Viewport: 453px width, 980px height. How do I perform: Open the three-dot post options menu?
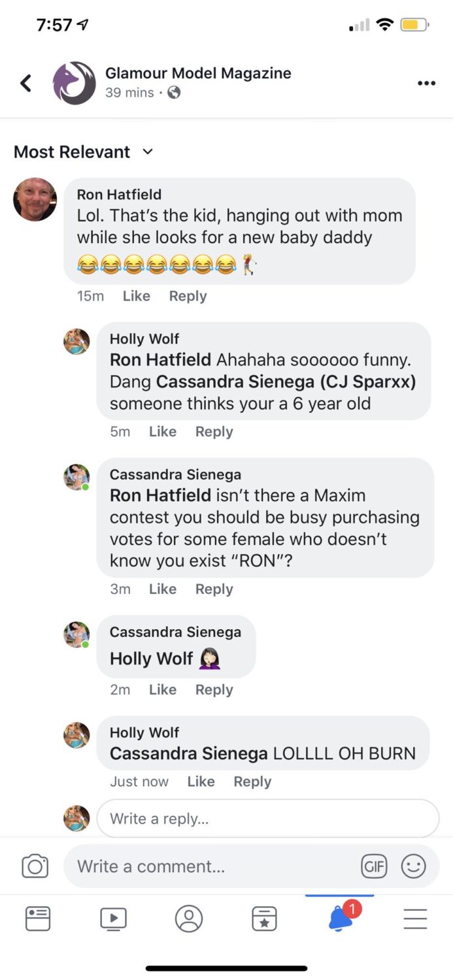click(426, 83)
